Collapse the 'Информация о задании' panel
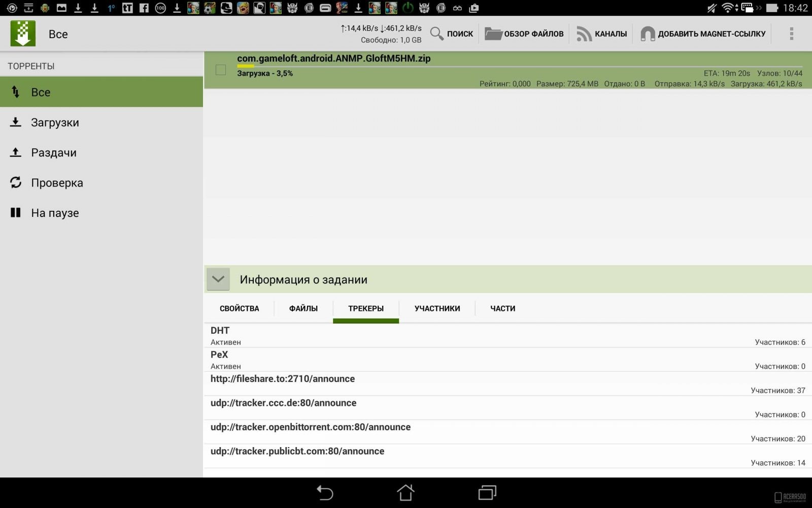 [x=218, y=279]
